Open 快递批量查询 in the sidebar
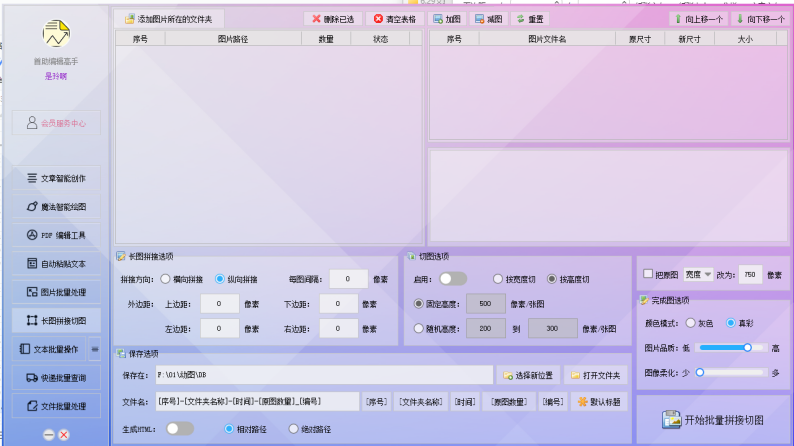The image size is (794, 446). click(x=56, y=378)
